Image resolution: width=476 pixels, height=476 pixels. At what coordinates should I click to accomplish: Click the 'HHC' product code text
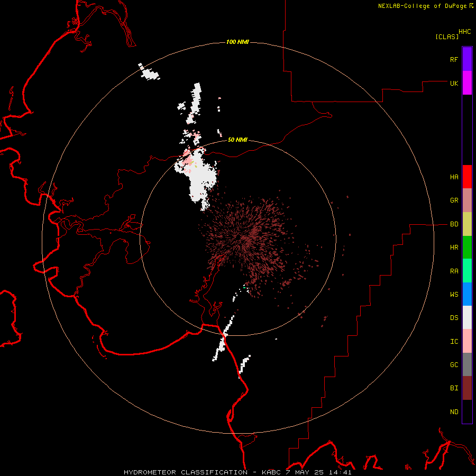click(x=464, y=32)
